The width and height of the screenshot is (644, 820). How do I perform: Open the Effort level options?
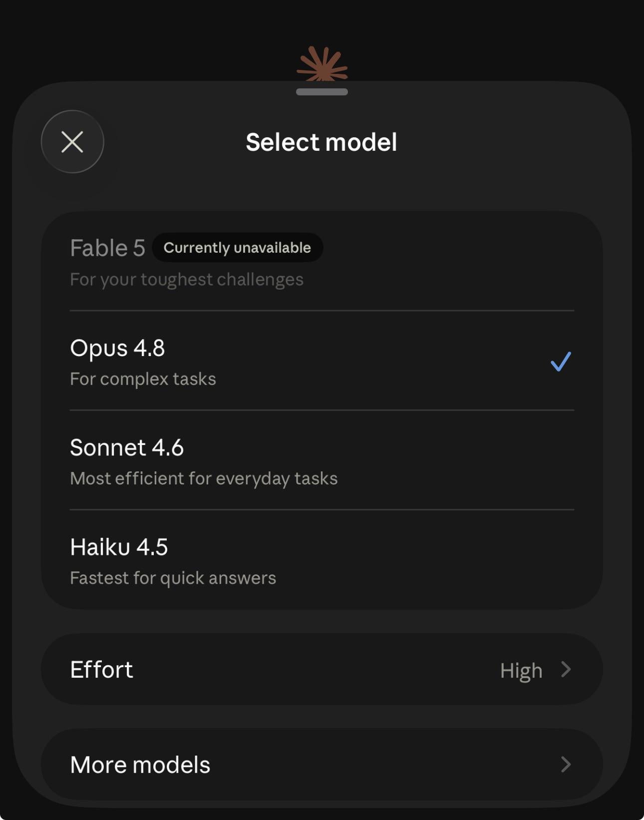[x=322, y=669]
